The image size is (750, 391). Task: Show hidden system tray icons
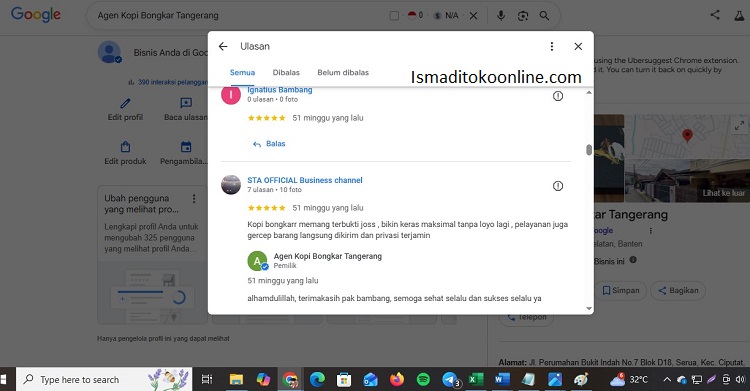(667, 380)
